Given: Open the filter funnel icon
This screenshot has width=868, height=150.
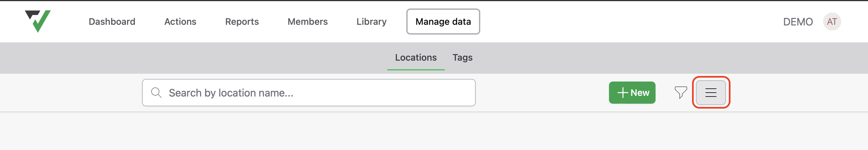Looking at the screenshot, I should (680, 92).
